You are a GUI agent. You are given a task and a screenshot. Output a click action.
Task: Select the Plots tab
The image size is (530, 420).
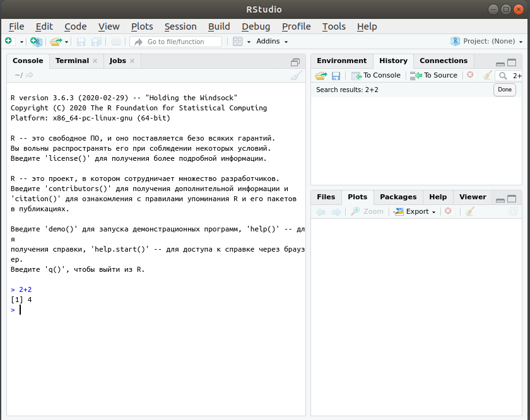pos(357,197)
